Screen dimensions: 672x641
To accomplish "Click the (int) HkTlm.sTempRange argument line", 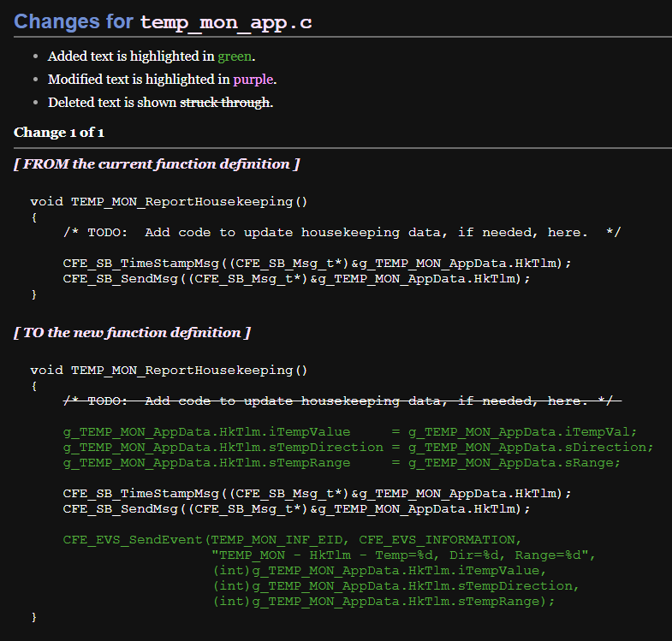I will (x=383, y=602).
